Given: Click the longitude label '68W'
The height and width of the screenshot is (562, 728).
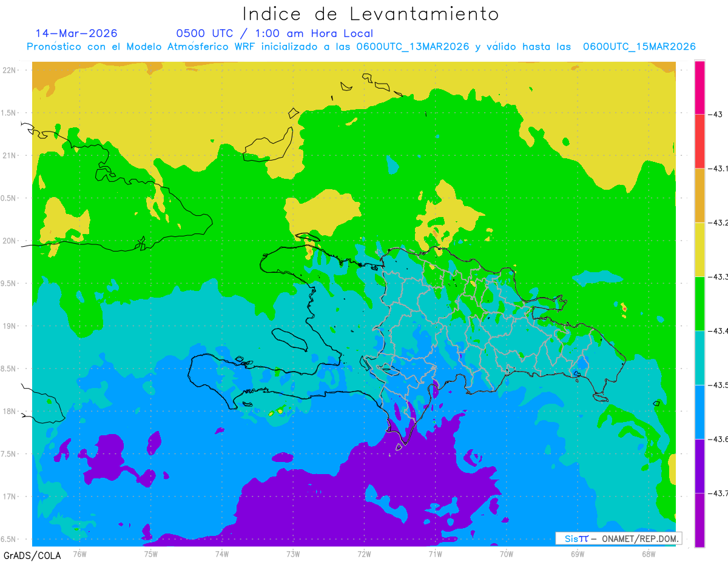Looking at the screenshot, I should (x=648, y=554).
